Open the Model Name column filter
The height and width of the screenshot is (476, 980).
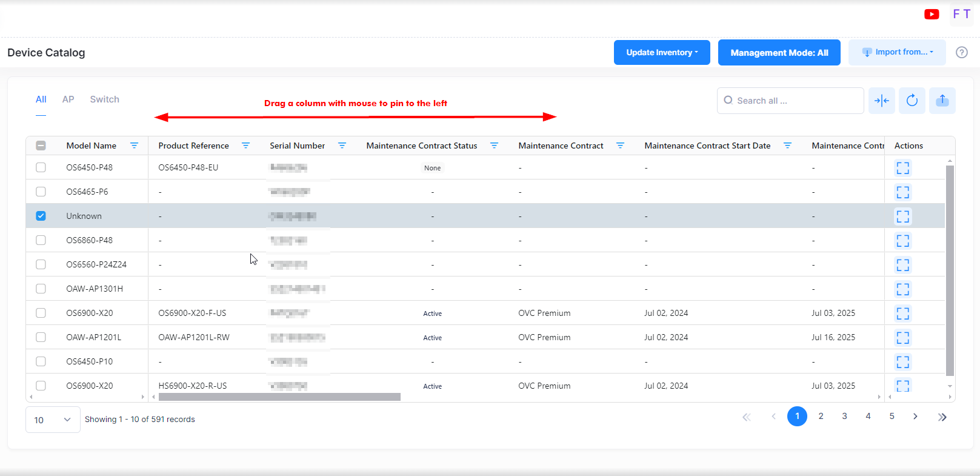pos(134,146)
